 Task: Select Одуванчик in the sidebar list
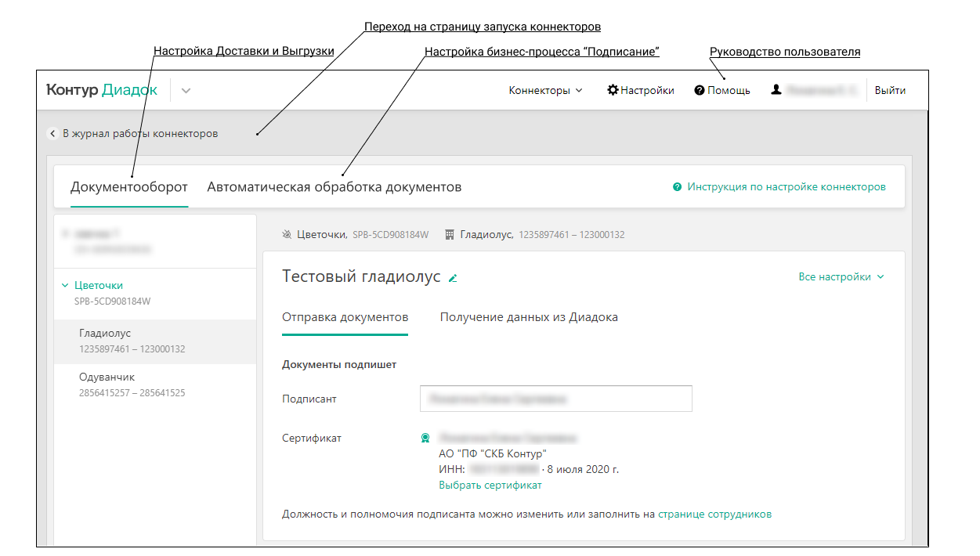coord(155,385)
